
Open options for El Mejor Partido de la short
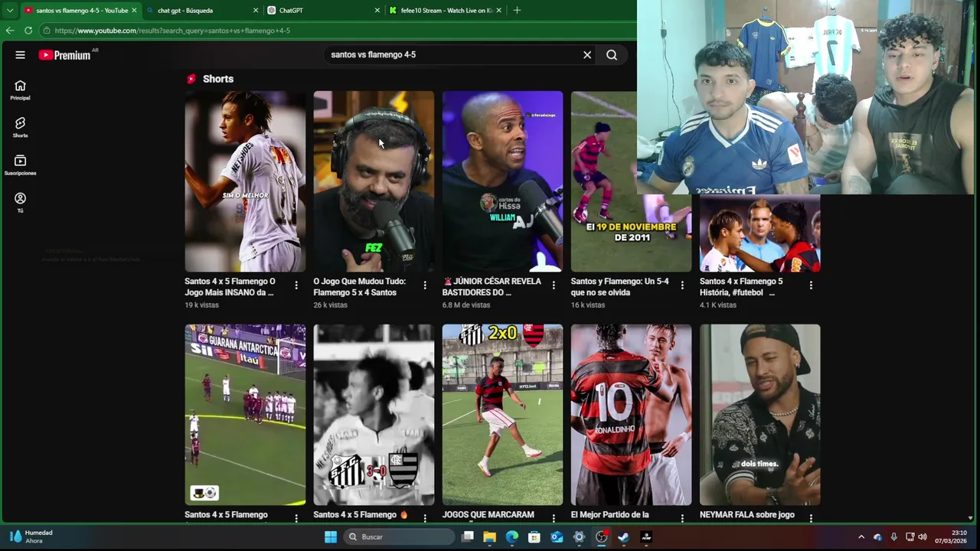(682, 518)
